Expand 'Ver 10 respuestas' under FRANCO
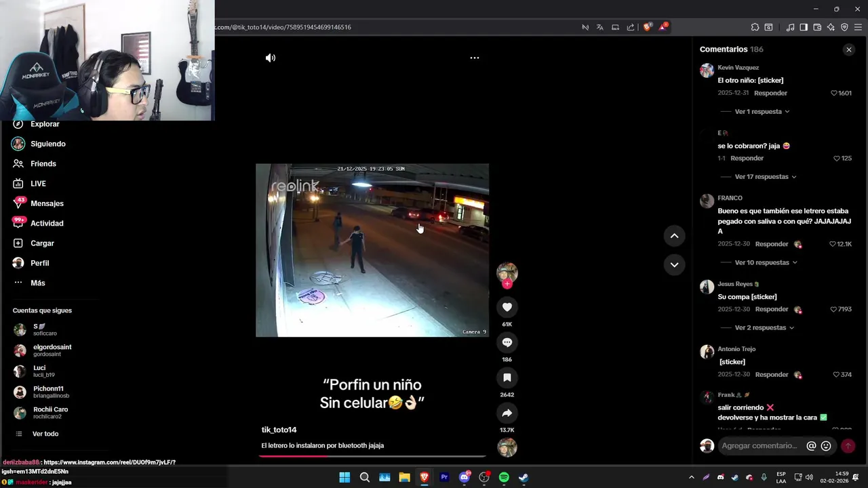The width and height of the screenshot is (868, 488). (x=766, y=262)
